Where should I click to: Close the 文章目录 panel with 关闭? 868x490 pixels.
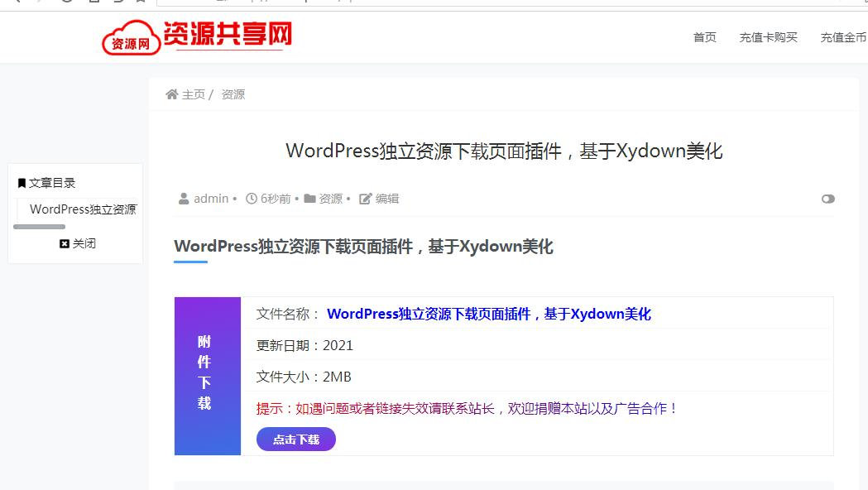(78, 243)
